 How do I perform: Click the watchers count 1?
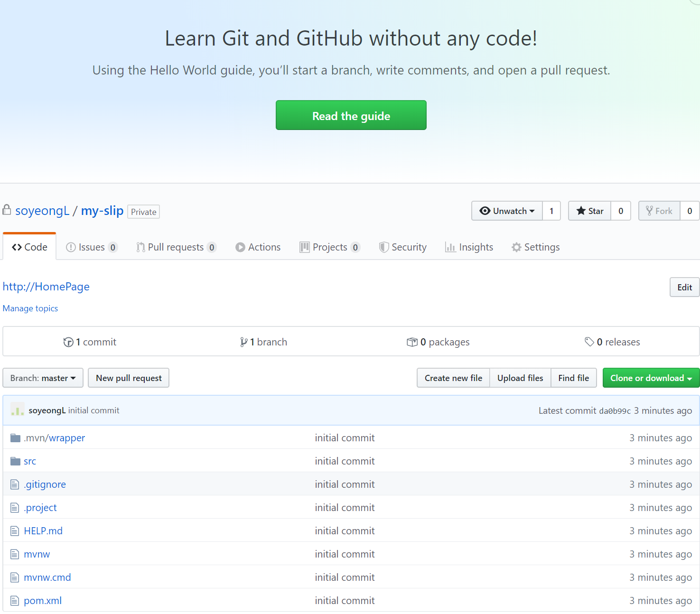pyautogui.click(x=551, y=211)
